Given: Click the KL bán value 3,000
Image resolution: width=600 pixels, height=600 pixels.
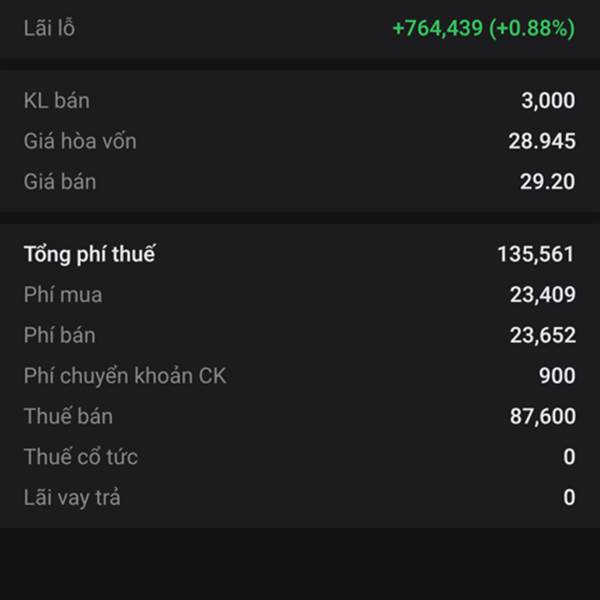Looking at the screenshot, I should tap(548, 100).
